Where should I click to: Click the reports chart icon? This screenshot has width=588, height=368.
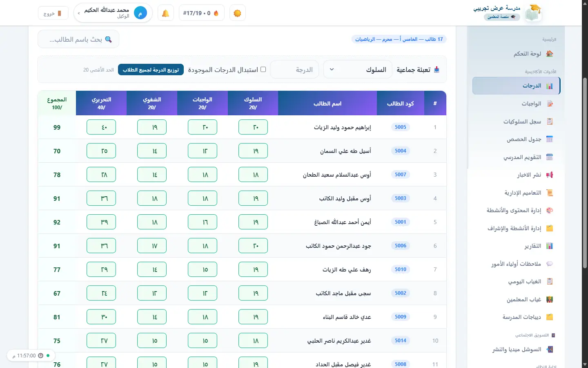pos(550,246)
